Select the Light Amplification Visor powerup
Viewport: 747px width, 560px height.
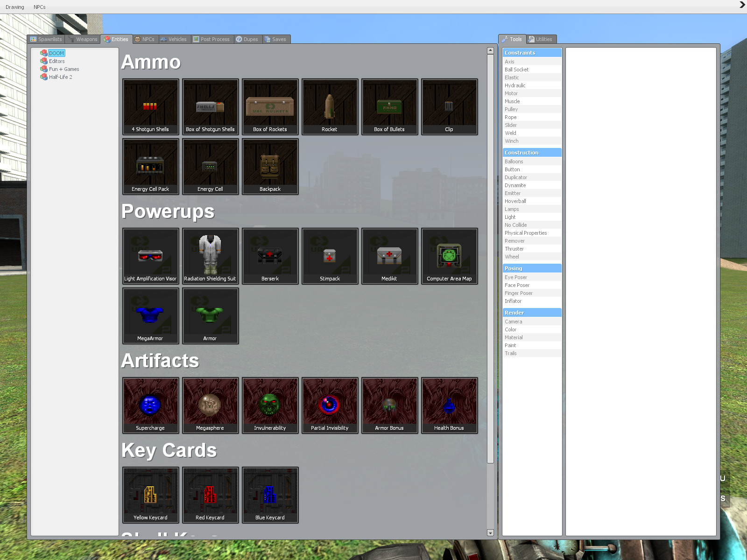pyautogui.click(x=150, y=256)
